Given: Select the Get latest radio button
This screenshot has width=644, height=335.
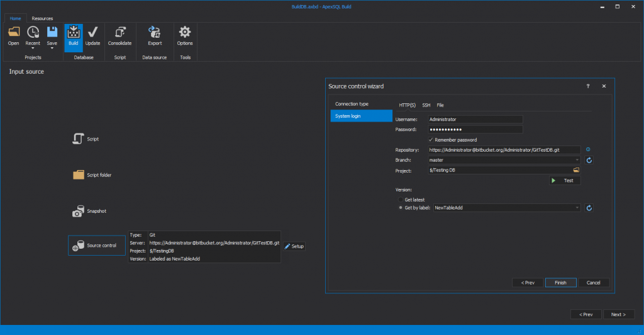Looking at the screenshot, I should 401,200.
